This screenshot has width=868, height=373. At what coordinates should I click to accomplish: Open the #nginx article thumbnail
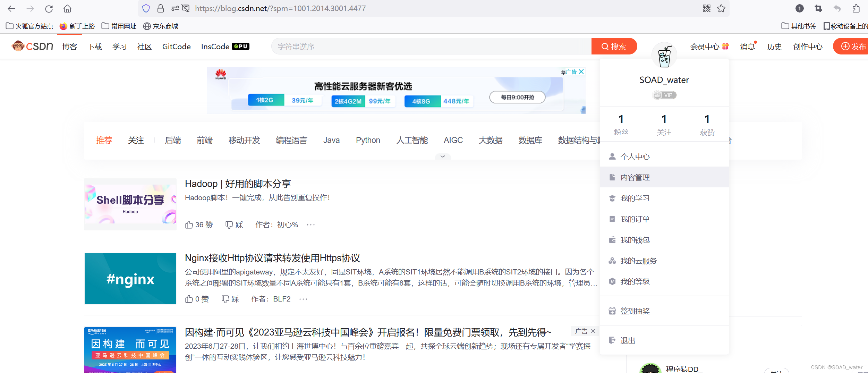(x=130, y=279)
